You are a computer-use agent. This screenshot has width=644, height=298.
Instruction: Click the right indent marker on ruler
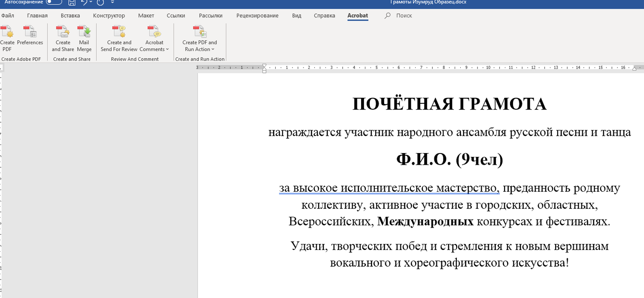click(x=635, y=69)
